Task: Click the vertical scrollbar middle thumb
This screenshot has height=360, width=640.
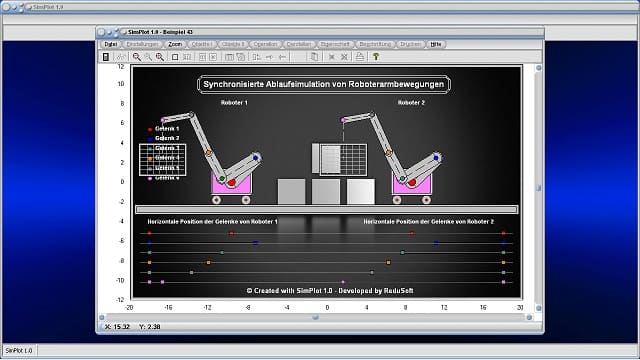Action: click(538, 188)
